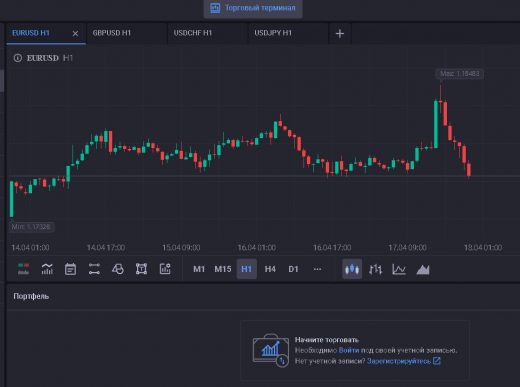
Task: Click the 14.04 17:00 time axis label
Action: (106, 248)
